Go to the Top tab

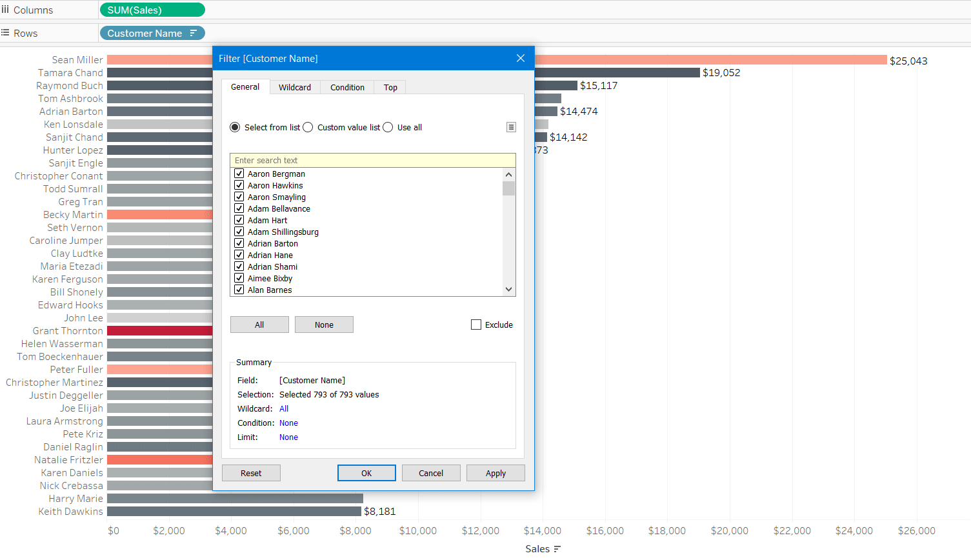(x=390, y=87)
